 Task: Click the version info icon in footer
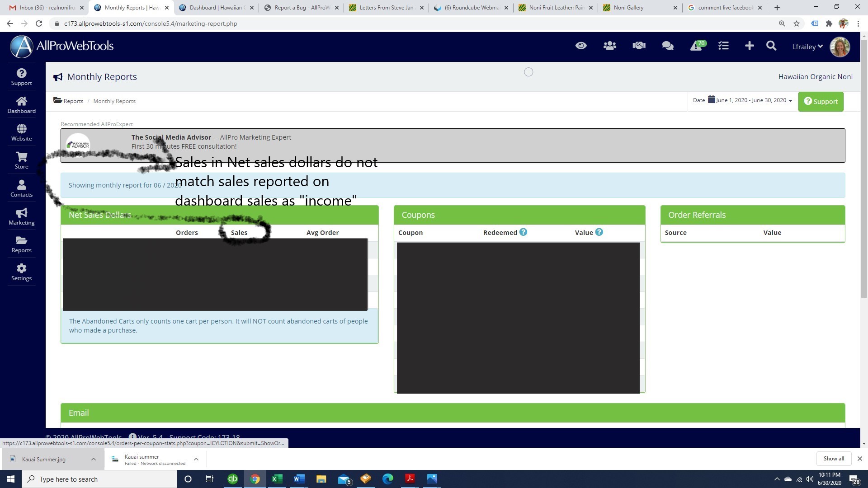coord(132,437)
